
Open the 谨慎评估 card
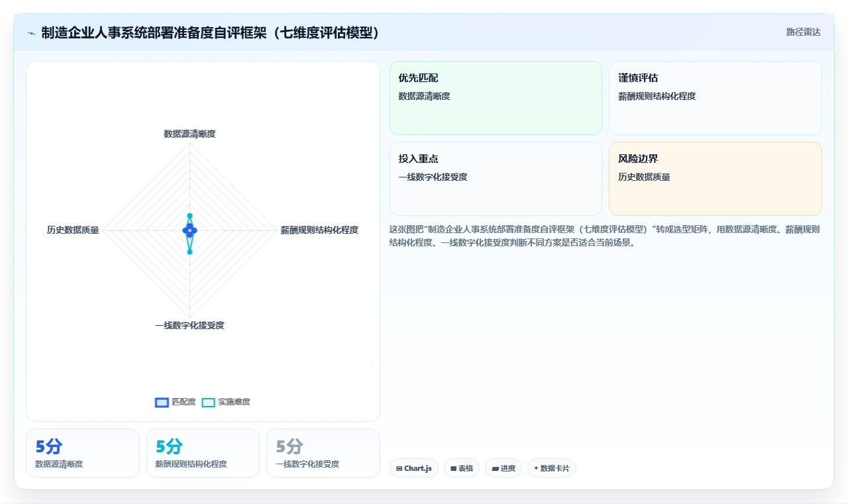(x=715, y=98)
